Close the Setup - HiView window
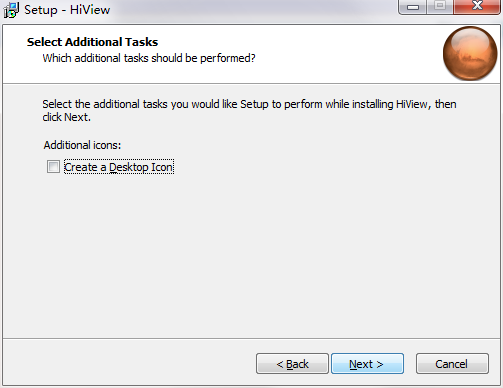 (x=477, y=7)
